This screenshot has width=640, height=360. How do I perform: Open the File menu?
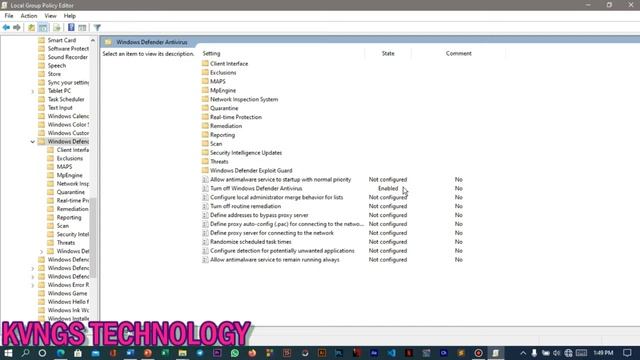point(9,16)
